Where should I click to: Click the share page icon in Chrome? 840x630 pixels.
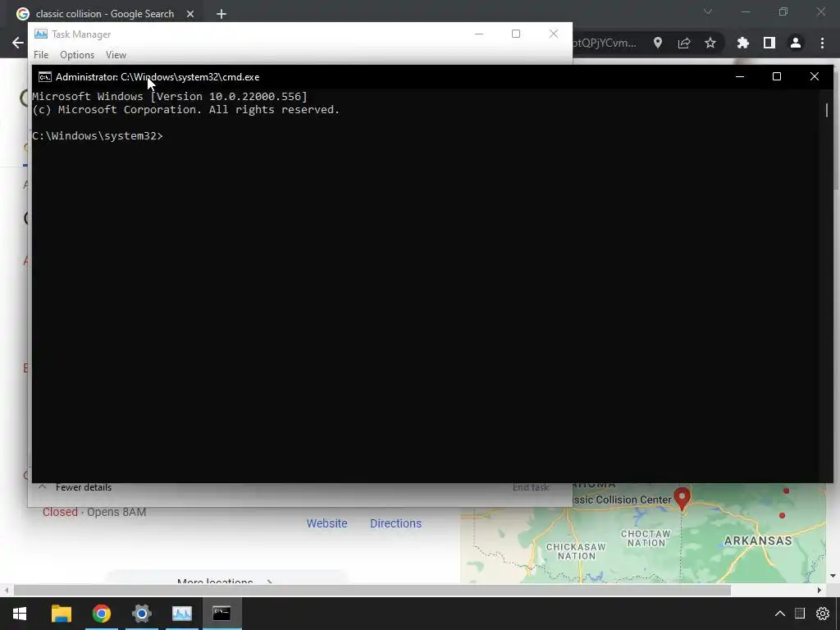(683, 43)
